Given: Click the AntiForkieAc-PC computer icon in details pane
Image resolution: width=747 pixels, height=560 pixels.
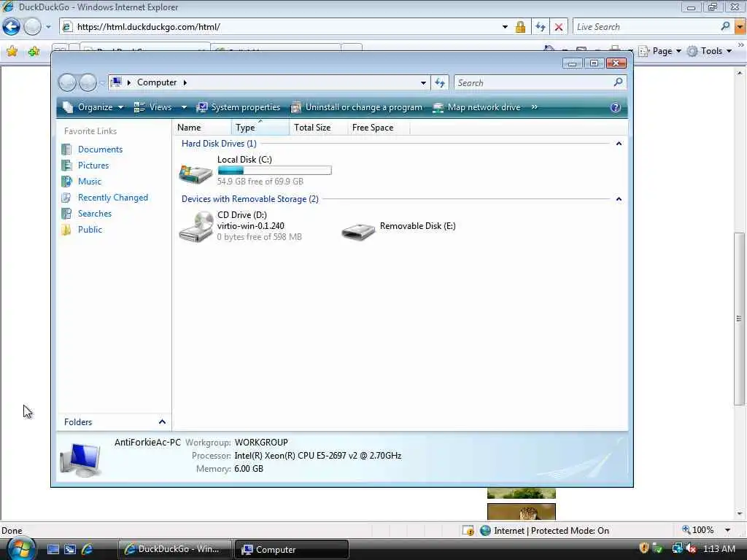Looking at the screenshot, I should pos(80,459).
